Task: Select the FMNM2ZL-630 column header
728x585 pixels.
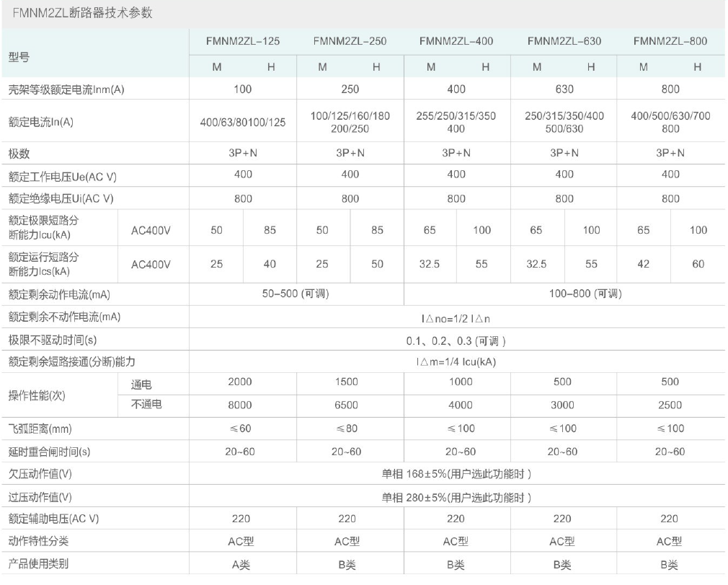Action: click(x=564, y=41)
